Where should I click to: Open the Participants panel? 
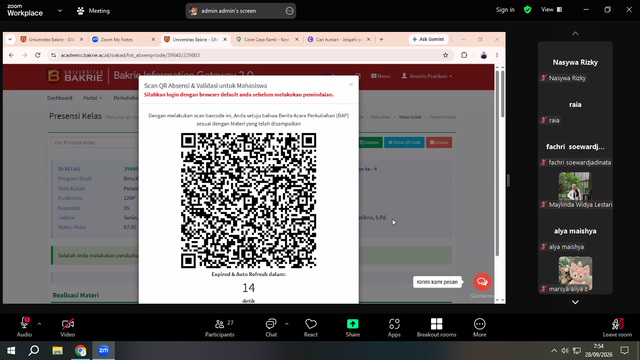click(220, 328)
